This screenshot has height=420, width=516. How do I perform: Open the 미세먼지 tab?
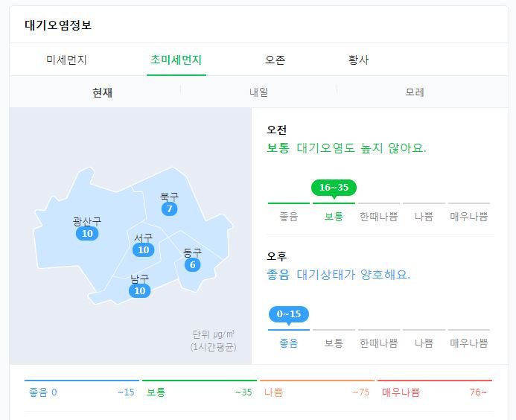click(66, 60)
